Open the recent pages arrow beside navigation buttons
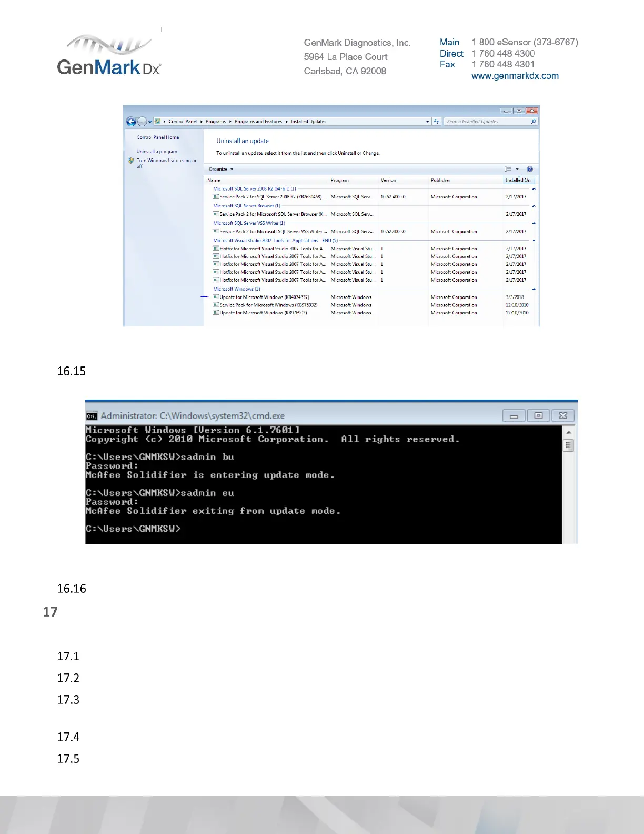The height and width of the screenshot is (834, 644). [x=150, y=122]
